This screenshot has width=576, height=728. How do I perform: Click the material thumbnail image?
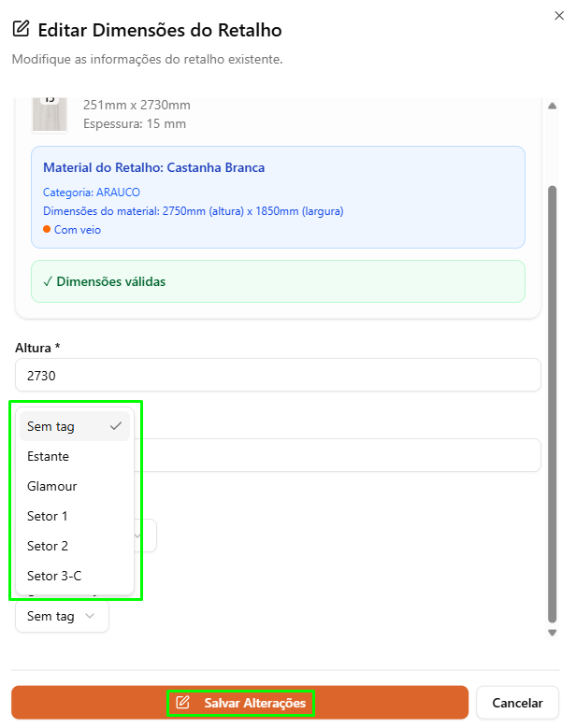50,115
